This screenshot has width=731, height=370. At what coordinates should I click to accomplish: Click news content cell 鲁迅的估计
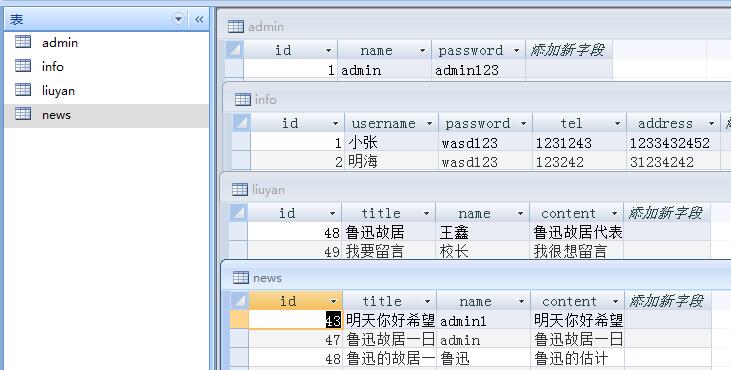(578, 358)
